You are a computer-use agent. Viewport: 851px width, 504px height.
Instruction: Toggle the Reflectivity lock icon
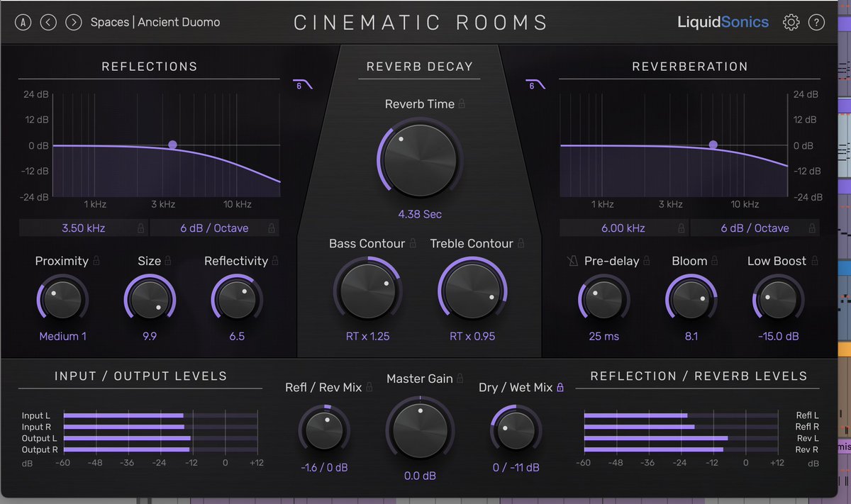(x=275, y=261)
